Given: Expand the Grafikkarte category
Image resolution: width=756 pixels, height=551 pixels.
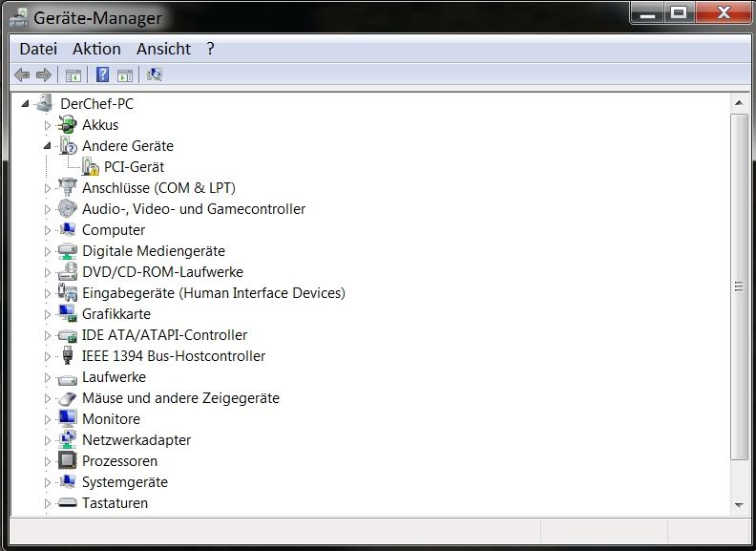Looking at the screenshot, I should pyautogui.click(x=47, y=314).
